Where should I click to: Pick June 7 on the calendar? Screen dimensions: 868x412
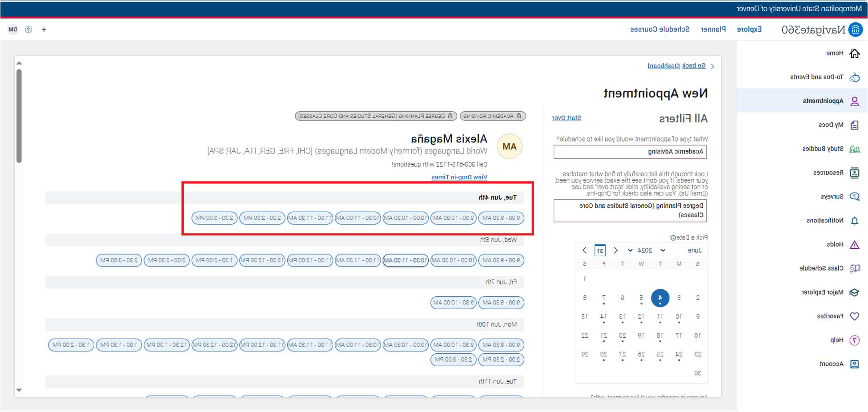pos(603,298)
